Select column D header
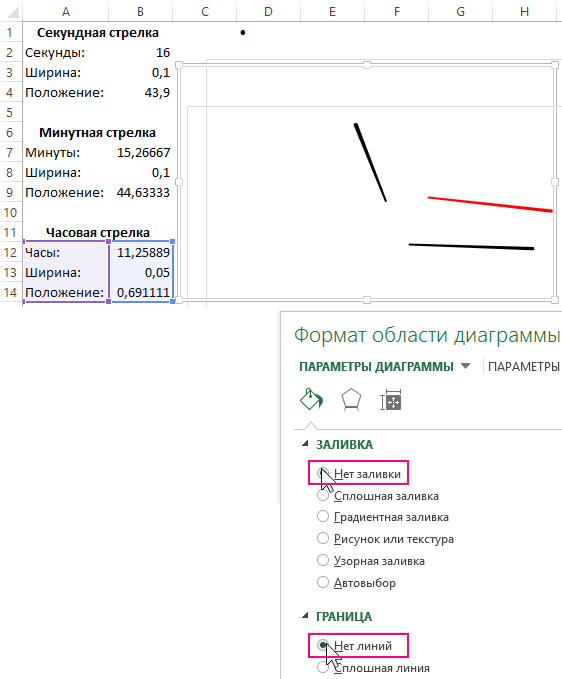This screenshot has height=679, width=562. click(268, 11)
